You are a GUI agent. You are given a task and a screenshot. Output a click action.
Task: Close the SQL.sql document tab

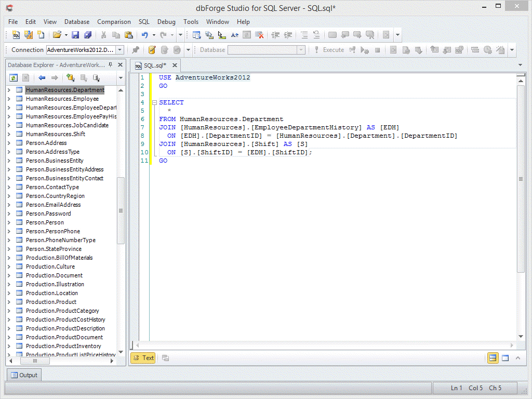point(175,65)
